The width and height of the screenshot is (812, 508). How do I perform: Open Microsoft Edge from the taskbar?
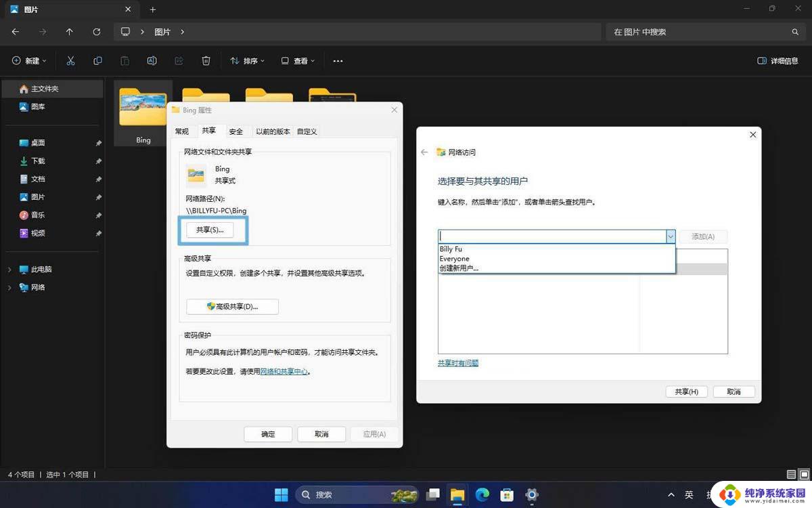[482, 494]
